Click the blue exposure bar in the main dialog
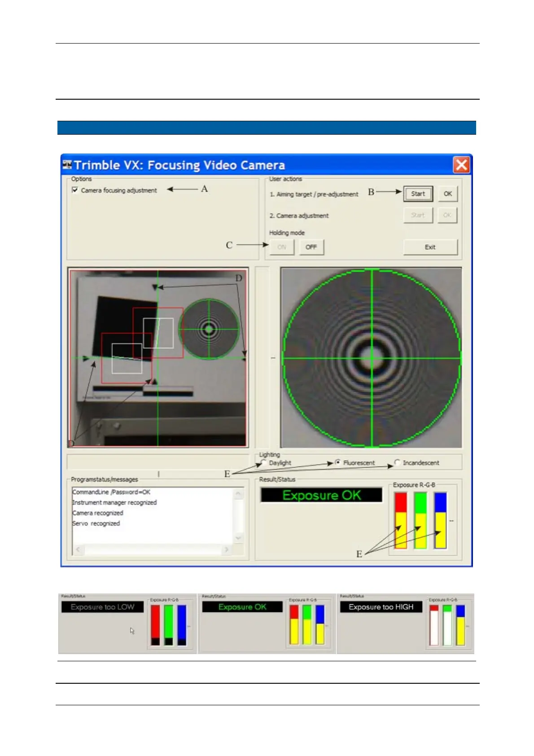Screen dimensions: 534x756 click(x=441, y=520)
